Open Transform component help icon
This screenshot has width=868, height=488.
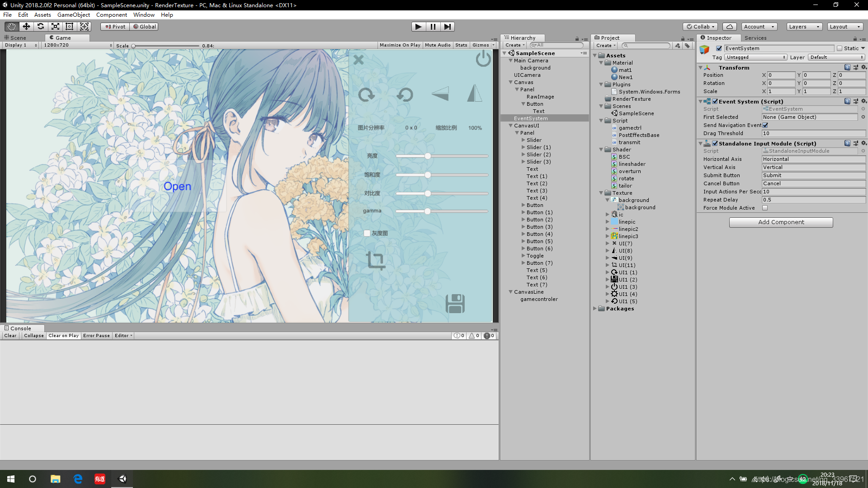point(847,67)
